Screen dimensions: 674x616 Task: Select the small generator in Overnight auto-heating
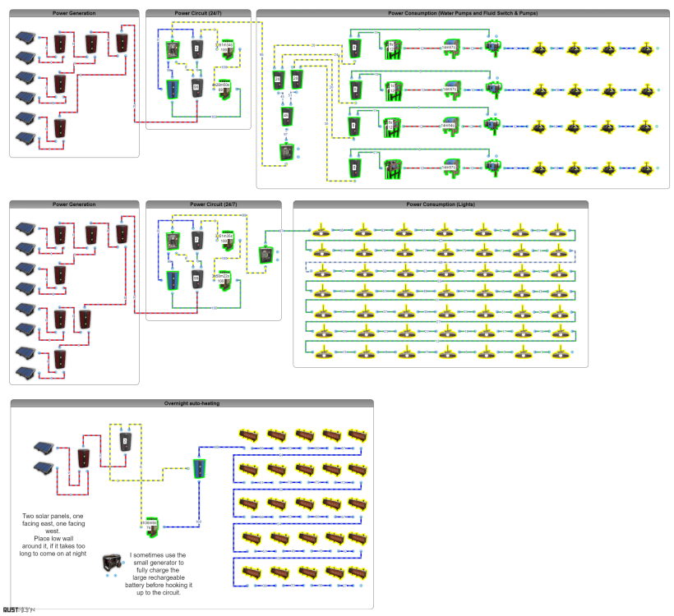(112, 563)
